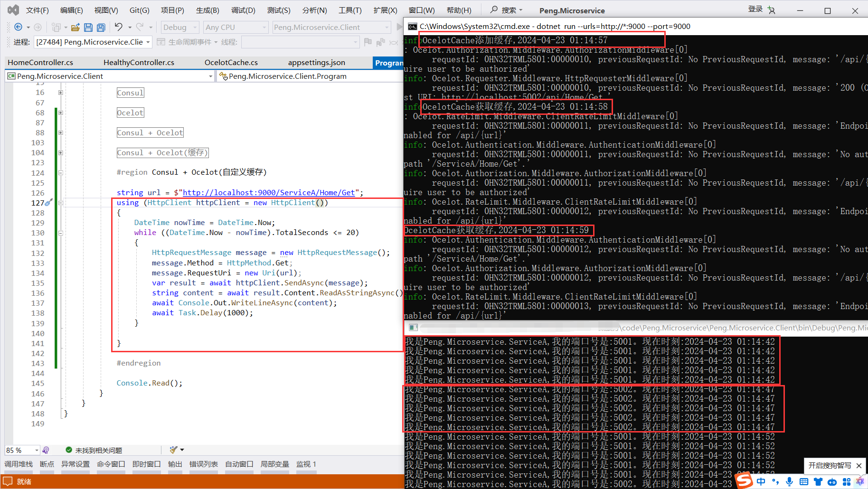
Task: Click the Sogou AI writing icon
Action: (860, 481)
